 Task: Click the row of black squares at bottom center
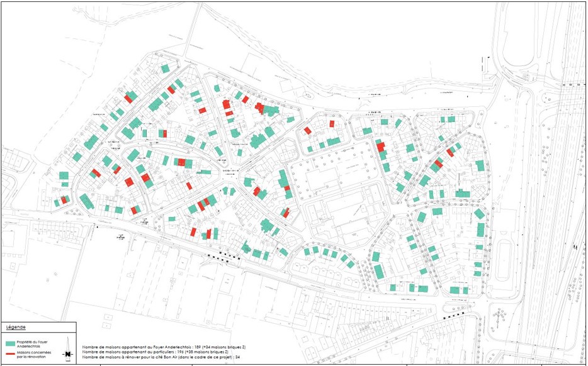click(224, 257)
